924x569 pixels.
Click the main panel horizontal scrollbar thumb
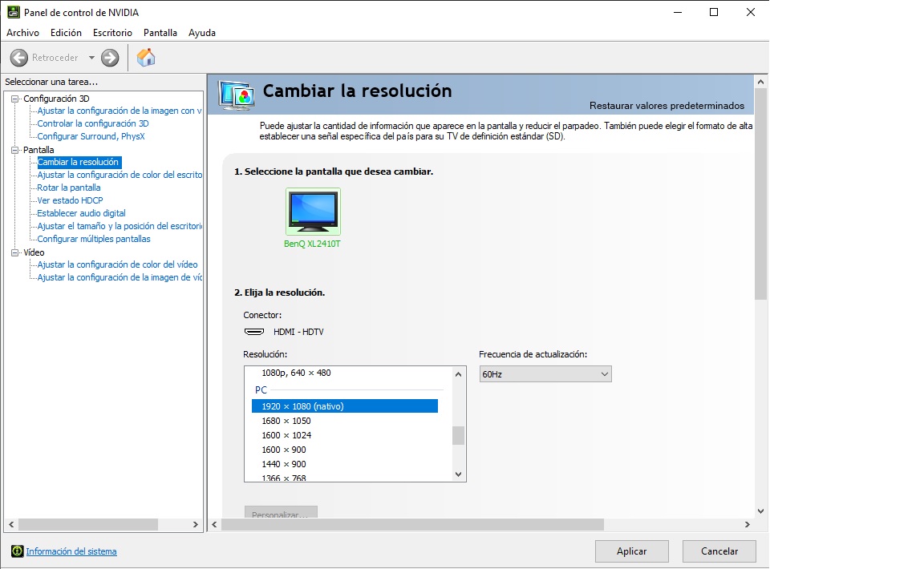[412, 524]
